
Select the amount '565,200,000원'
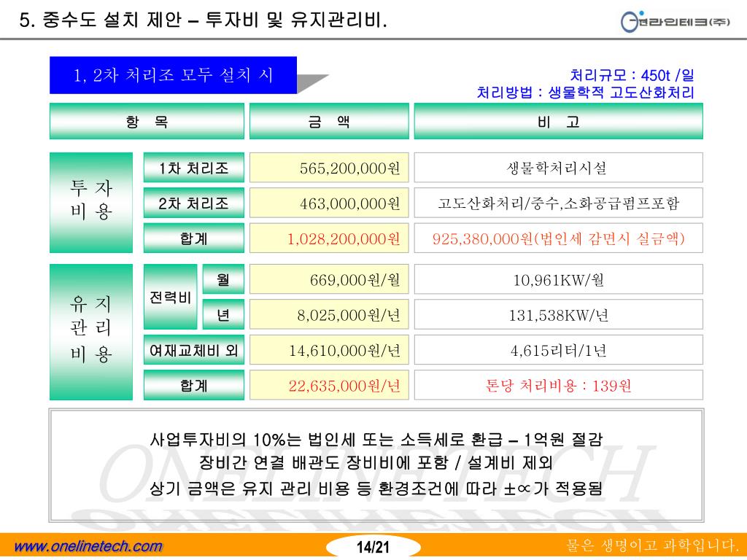(x=349, y=168)
